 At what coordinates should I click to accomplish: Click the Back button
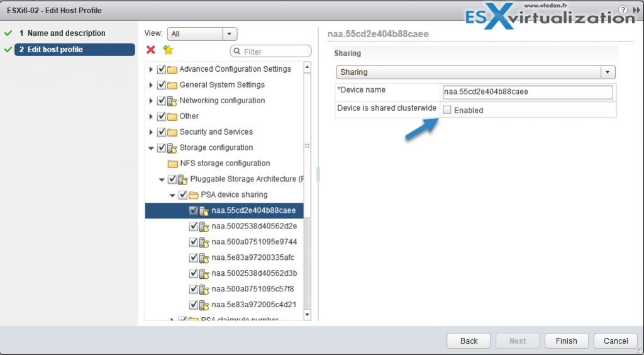coord(469,341)
